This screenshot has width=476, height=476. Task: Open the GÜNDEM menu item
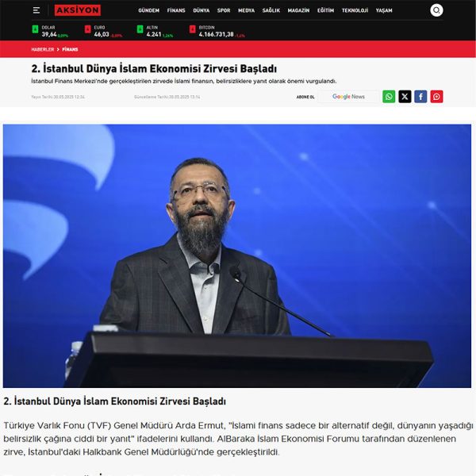coord(149,10)
